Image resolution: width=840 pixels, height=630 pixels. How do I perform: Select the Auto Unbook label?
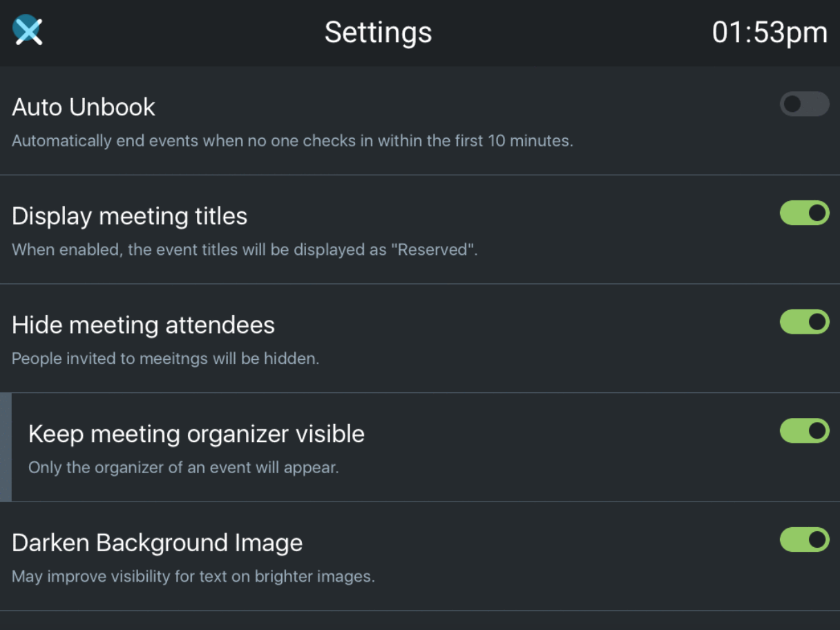84,107
